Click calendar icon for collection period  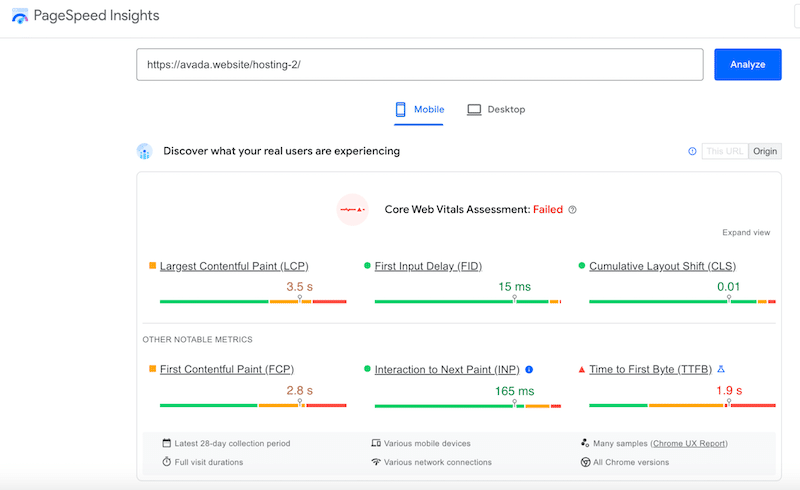(x=166, y=443)
